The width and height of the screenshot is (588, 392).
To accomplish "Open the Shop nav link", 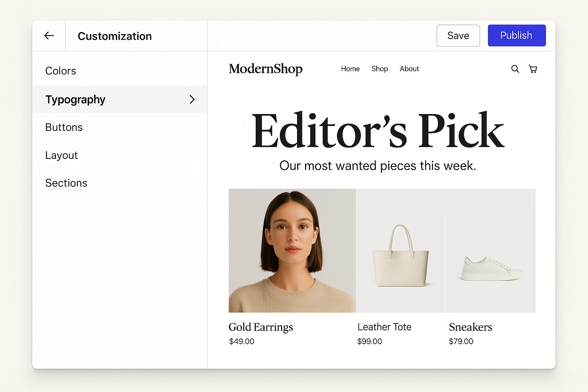I will tap(379, 69).
